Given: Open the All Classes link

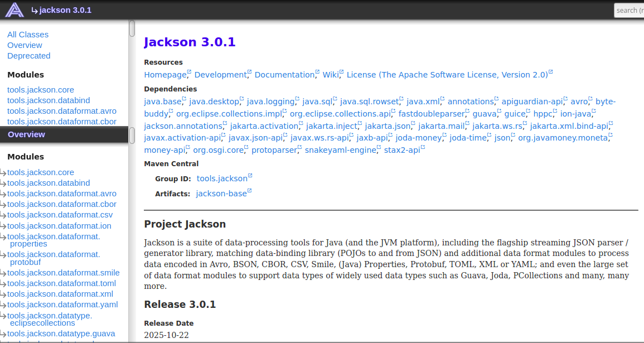Looking at the screenshot, I should tap(28, 35).
